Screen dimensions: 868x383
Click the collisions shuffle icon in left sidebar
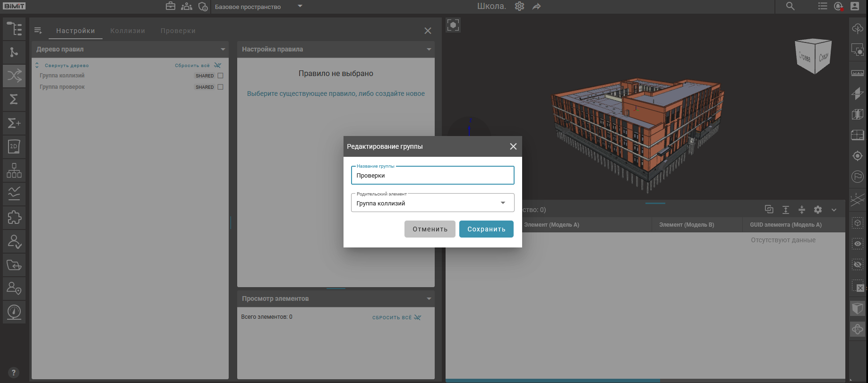14,76
